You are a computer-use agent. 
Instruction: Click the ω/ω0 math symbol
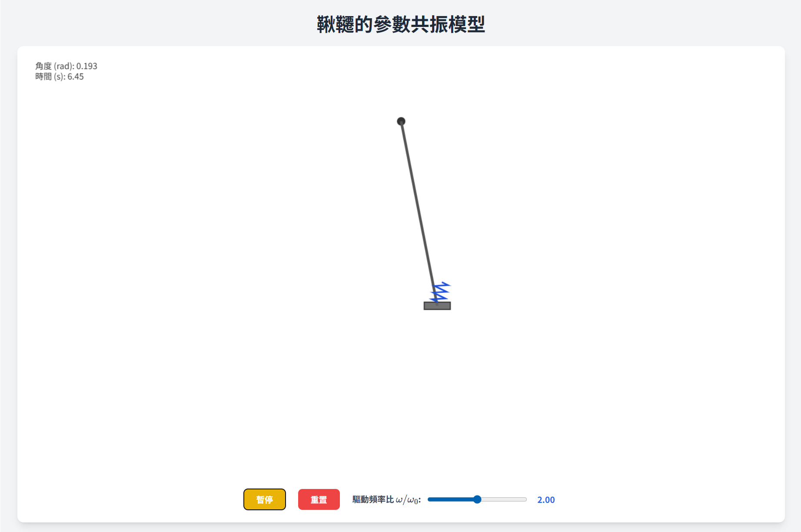pos(407,500)
